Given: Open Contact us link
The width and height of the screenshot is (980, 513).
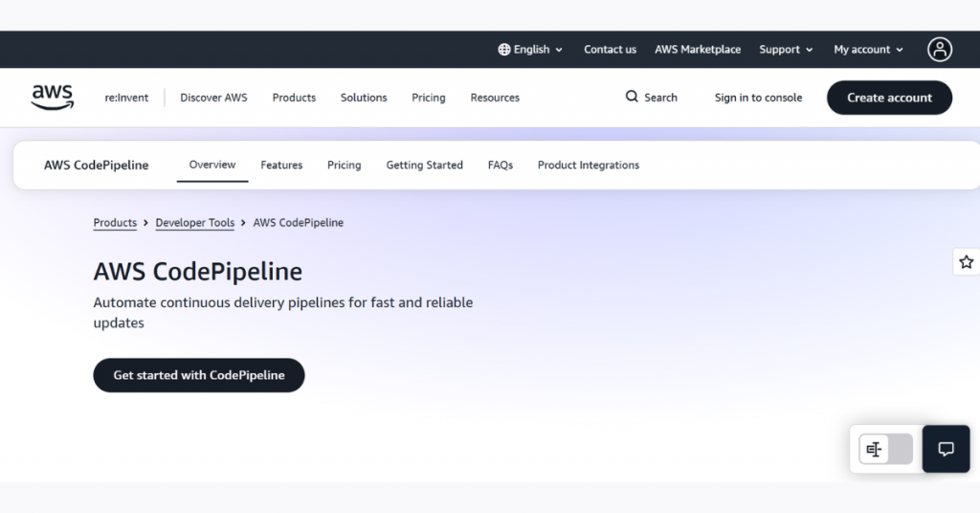Looking at the screenshot, I should coord(610,50).
